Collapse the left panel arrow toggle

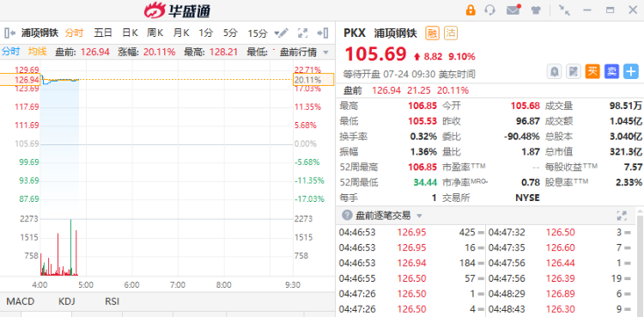point(9,33)
